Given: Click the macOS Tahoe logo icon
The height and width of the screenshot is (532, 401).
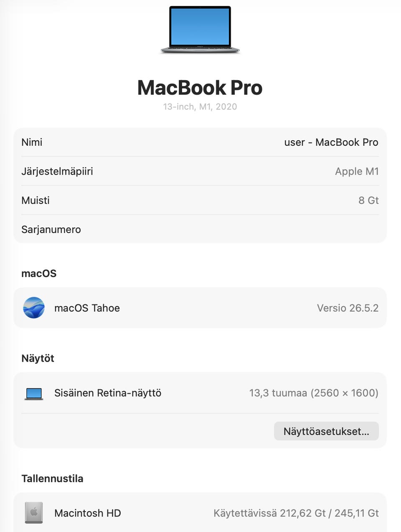Looking at the screenshot, I should coord(34,308).
